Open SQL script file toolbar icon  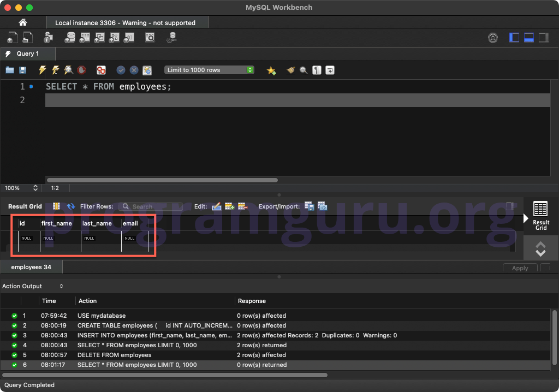tap(27, 38)
